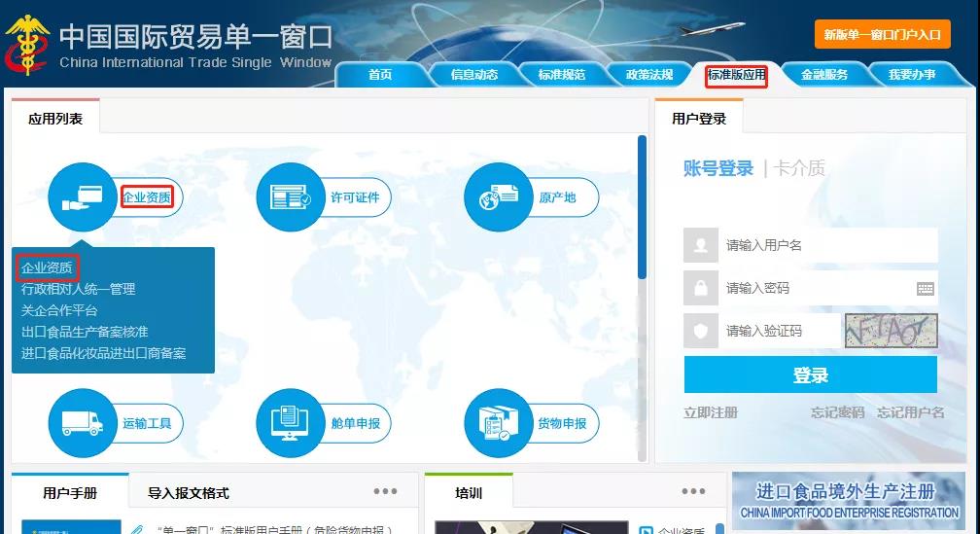Open the training video thumbnail

pos(531,527)
